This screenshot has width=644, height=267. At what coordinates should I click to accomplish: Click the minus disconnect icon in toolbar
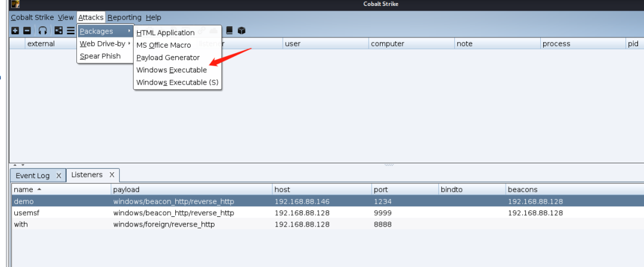[x=27, y=30]
